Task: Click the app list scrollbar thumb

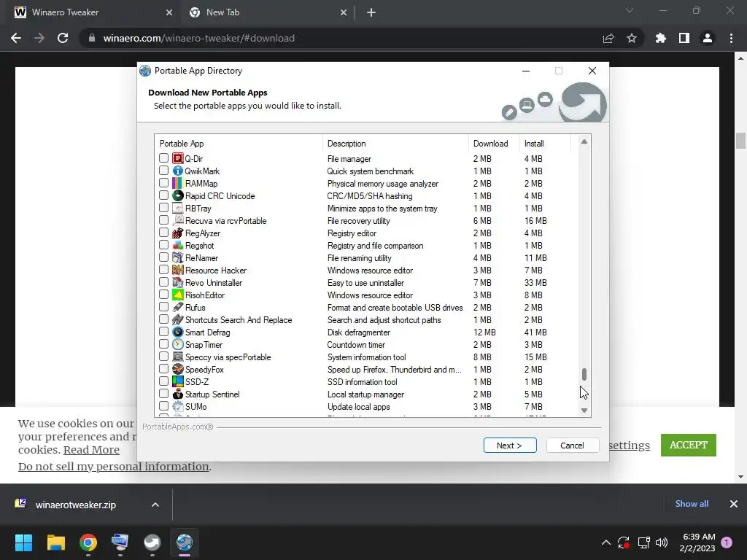Action: pyautogui.click(x=584, y=374)
